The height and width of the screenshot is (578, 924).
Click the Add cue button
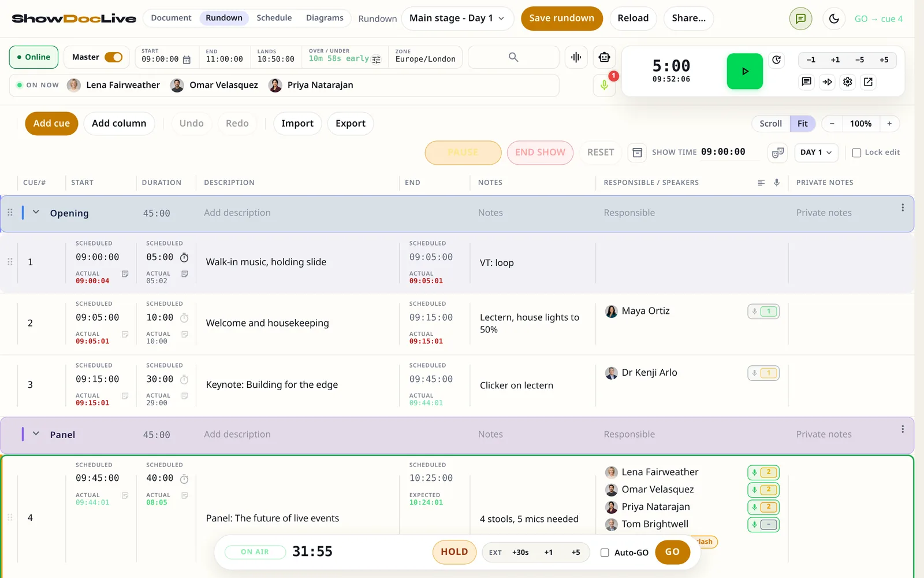tap(51, 124)
